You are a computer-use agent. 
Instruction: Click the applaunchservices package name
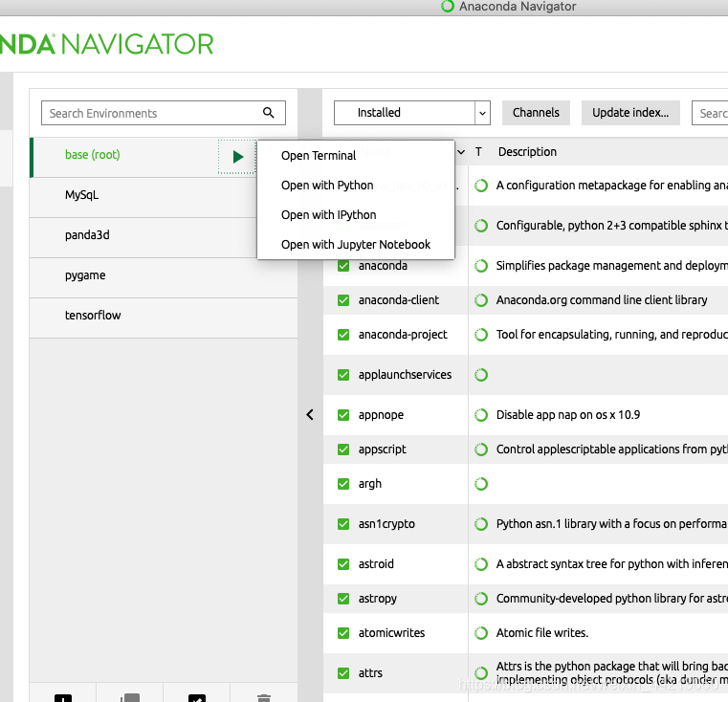[405, 375]
